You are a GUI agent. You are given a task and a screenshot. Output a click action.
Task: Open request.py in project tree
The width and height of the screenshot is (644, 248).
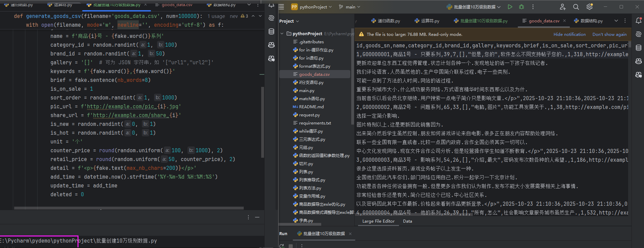[306, 115]
